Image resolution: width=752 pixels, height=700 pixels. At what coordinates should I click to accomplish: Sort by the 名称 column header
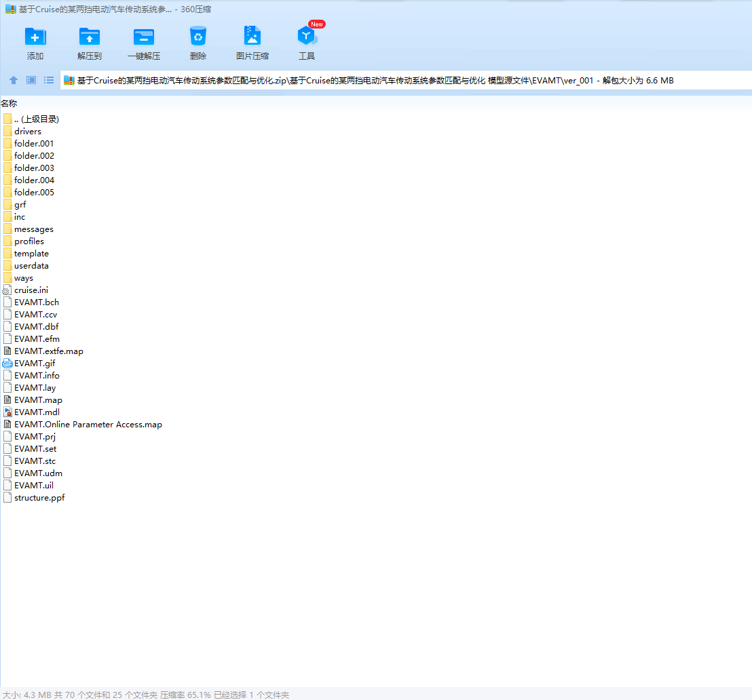9,104
